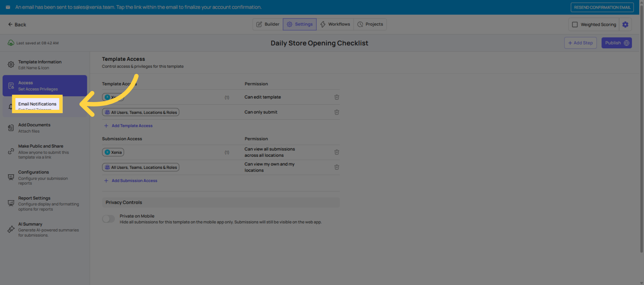This screenshot has height=285, width=644.
Task: Delete the 'Can only submit' access row
Action: point(337,112)
